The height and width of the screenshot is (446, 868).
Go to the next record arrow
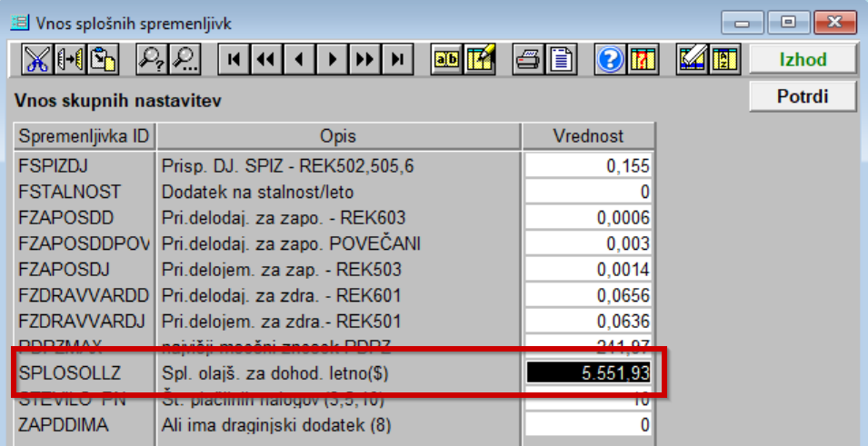tap(332, 60)
